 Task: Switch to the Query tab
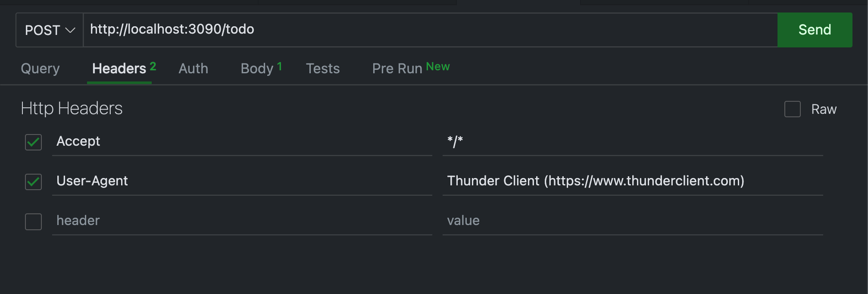(x=40, y=69)
